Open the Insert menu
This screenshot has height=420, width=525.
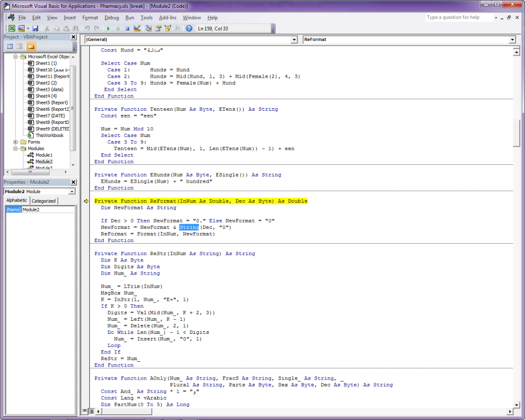pyautogui.click(x=70, y=18)
